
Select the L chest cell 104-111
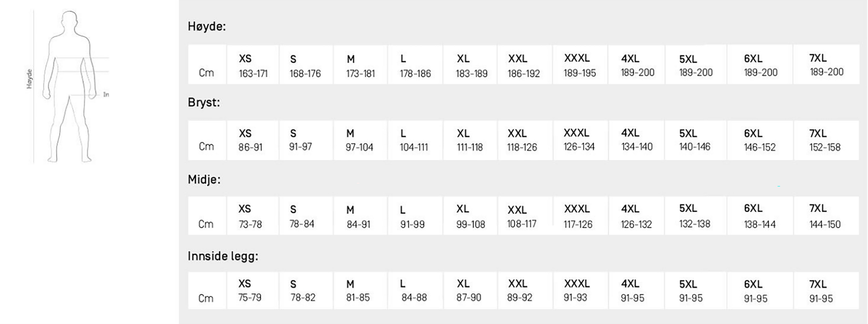point(414,140)
